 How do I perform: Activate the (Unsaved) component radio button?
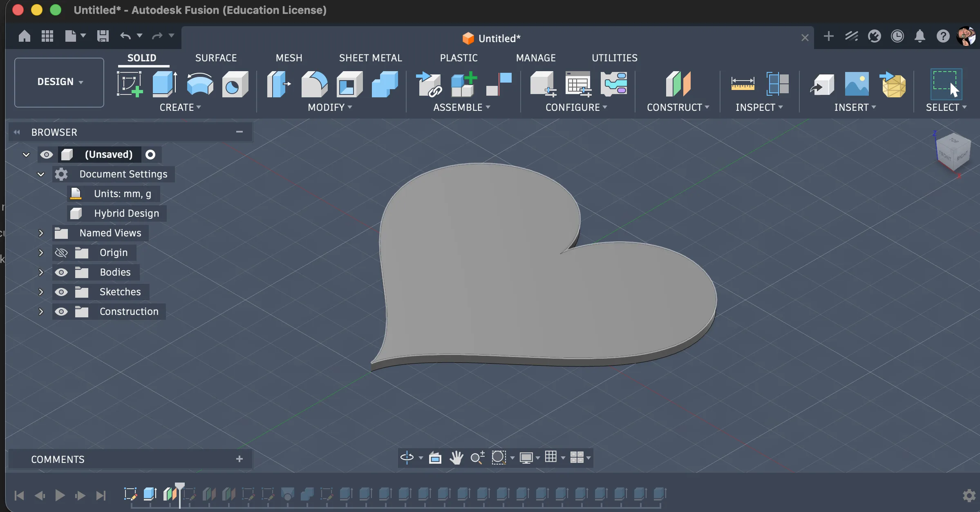click(x=150, y=155)
